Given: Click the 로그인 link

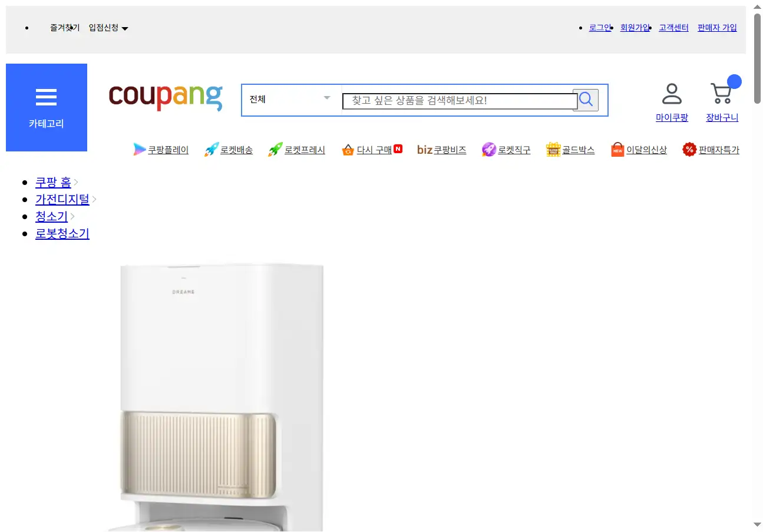Looking at the screenshot, I should click(600, 27).
